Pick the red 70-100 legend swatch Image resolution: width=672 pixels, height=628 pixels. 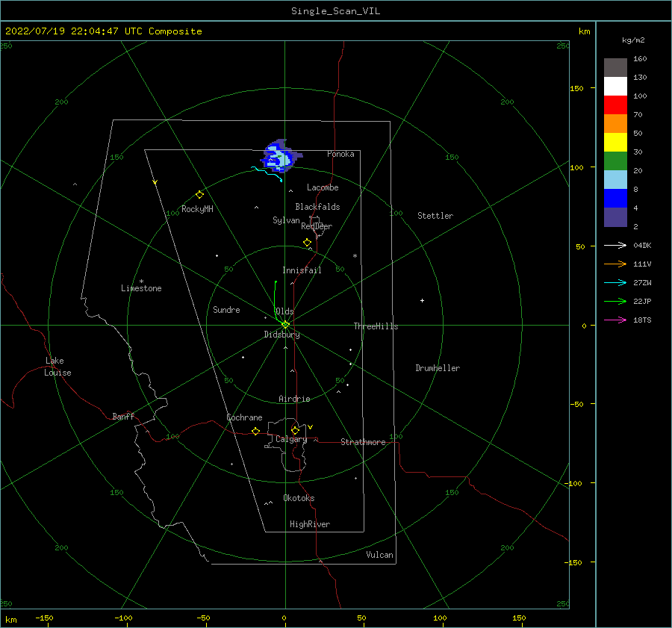click(x=615, y=105)
